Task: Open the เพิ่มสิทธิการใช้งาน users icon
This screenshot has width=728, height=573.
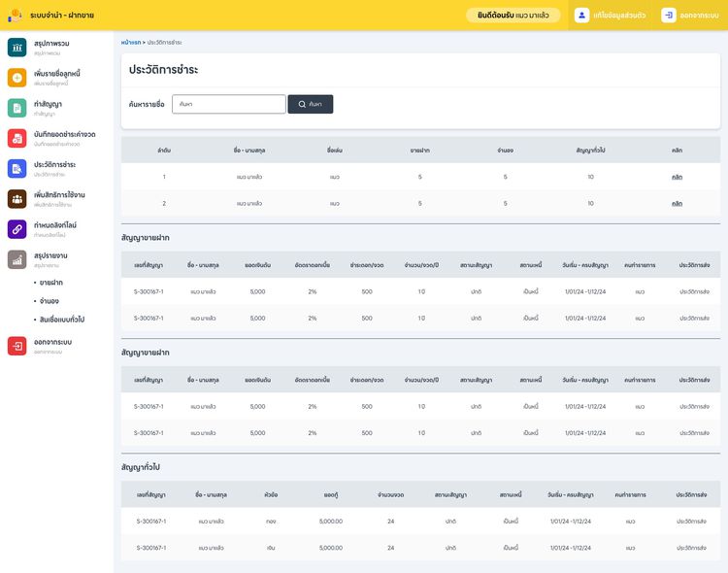Action: click(17, 199)
